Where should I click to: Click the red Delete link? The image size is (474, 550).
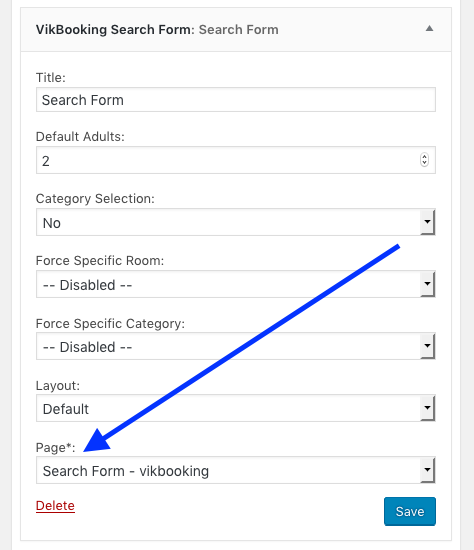(55, 506)
